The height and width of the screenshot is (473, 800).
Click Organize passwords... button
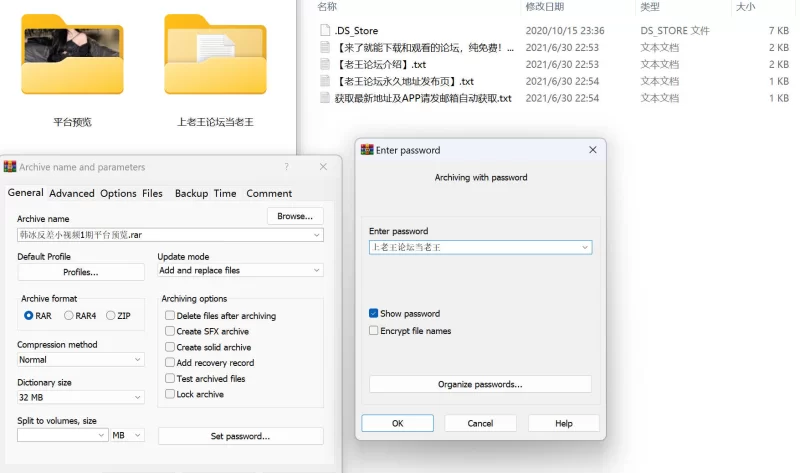pos(480,384)
